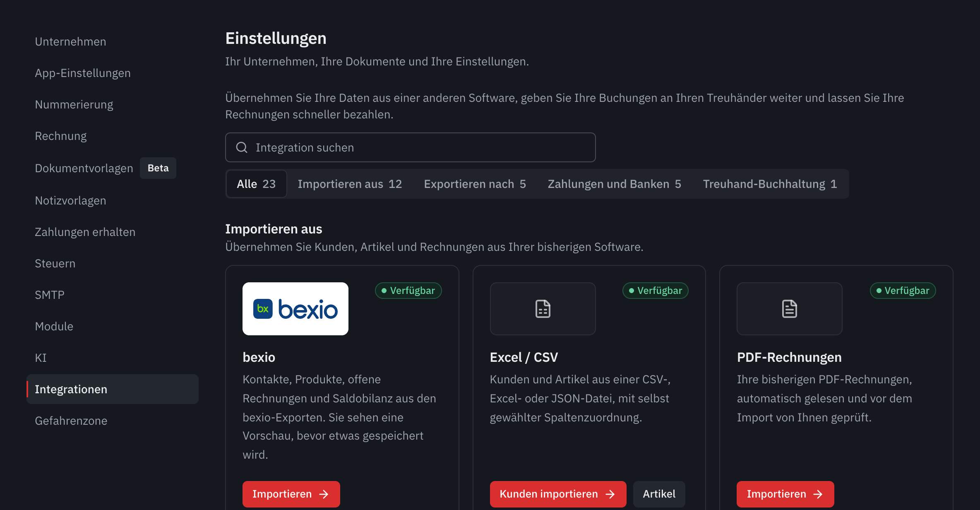
Task: Click the PDF-Rechnungen card title
Action: coord(789,357)
